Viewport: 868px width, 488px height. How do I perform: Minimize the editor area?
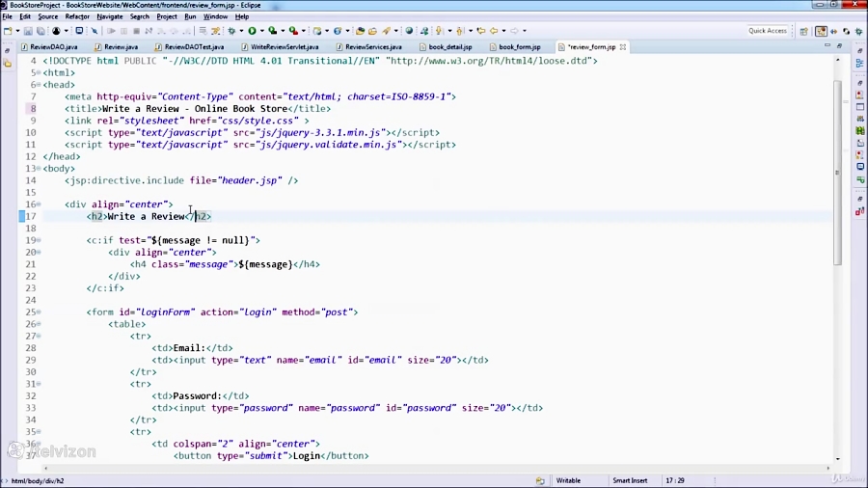(827, 46)
